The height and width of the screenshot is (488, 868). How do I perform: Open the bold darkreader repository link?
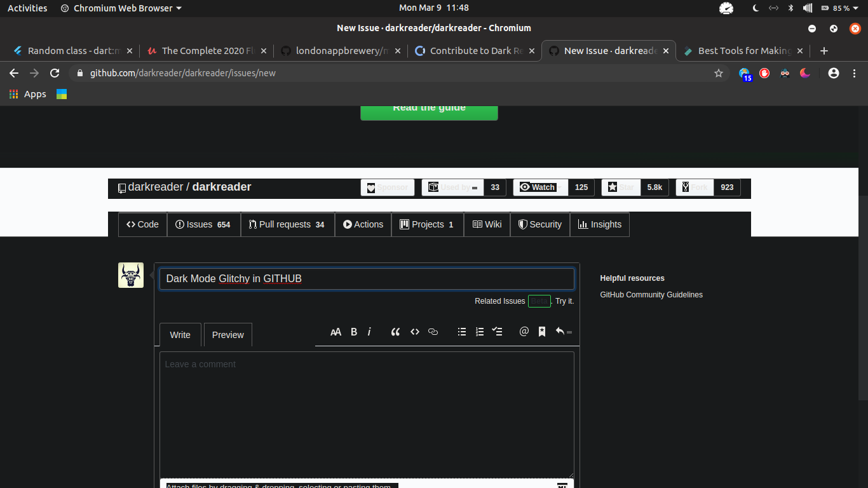click(x=222, y=187)
